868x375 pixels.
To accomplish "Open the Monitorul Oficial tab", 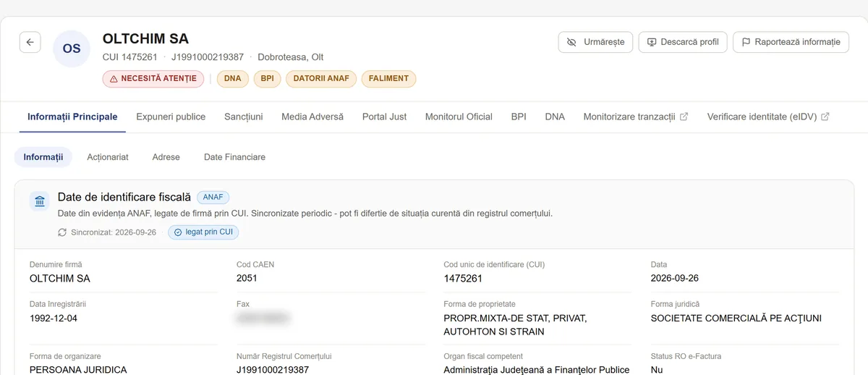I will [459, 117].
